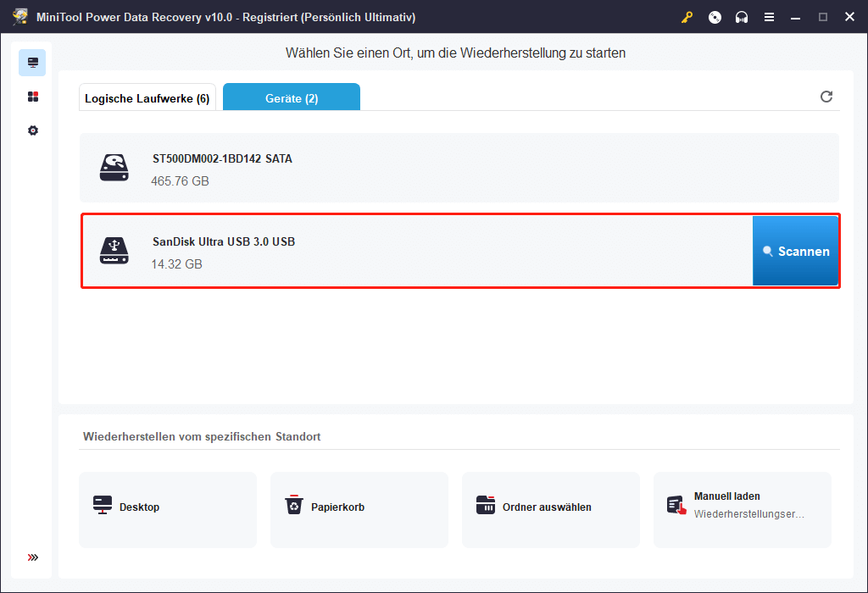Click the bootable media disc icon

715,17
